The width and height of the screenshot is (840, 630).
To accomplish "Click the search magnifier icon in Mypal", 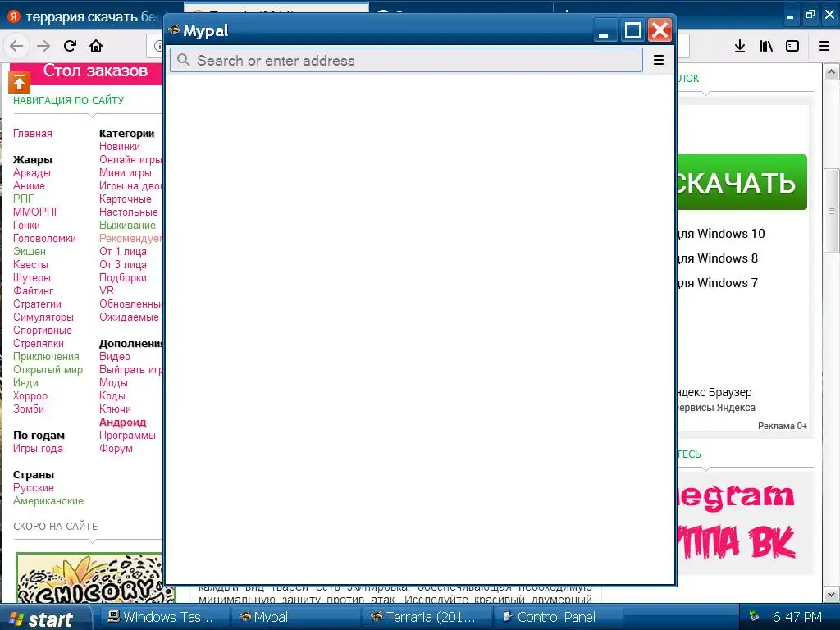I will pos(183,60).
